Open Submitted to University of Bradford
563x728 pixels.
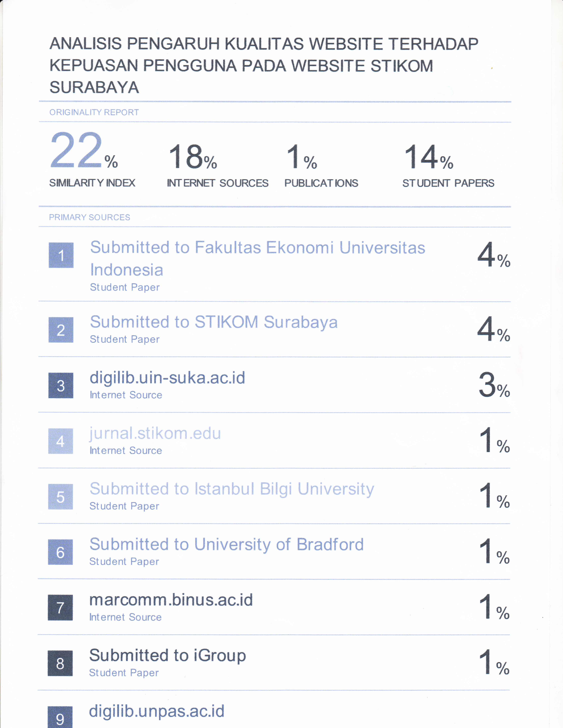pos(226,544)
